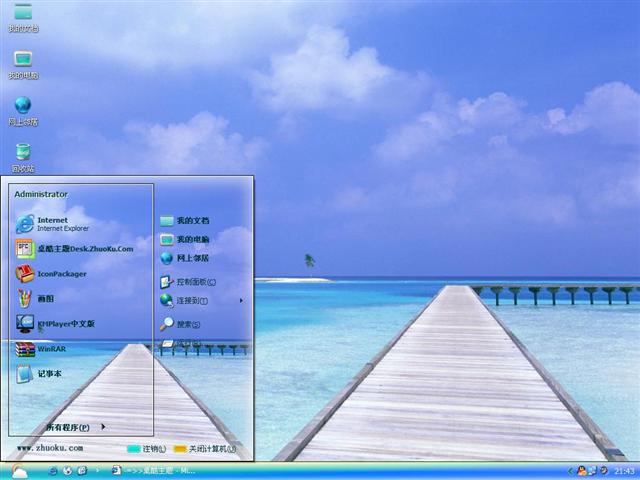Expand quick launch overflow chevron
640x480 pixels.
point(98,471)
